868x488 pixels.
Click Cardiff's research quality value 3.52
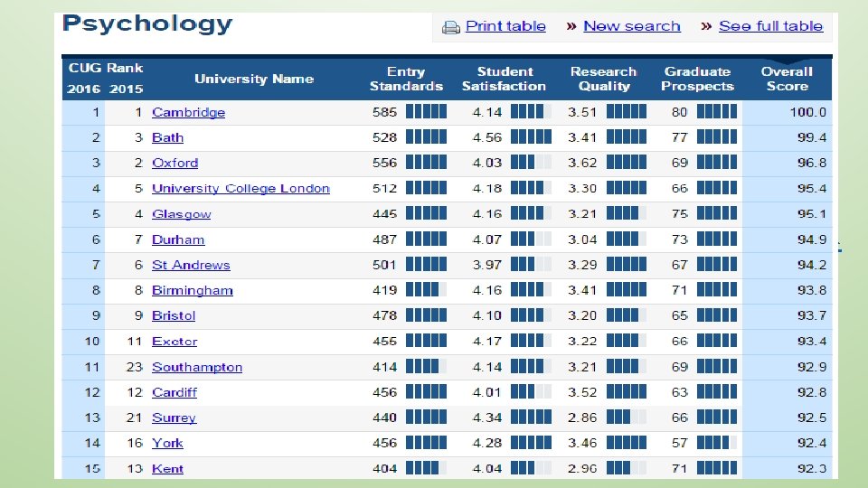(x=582, y=392)
